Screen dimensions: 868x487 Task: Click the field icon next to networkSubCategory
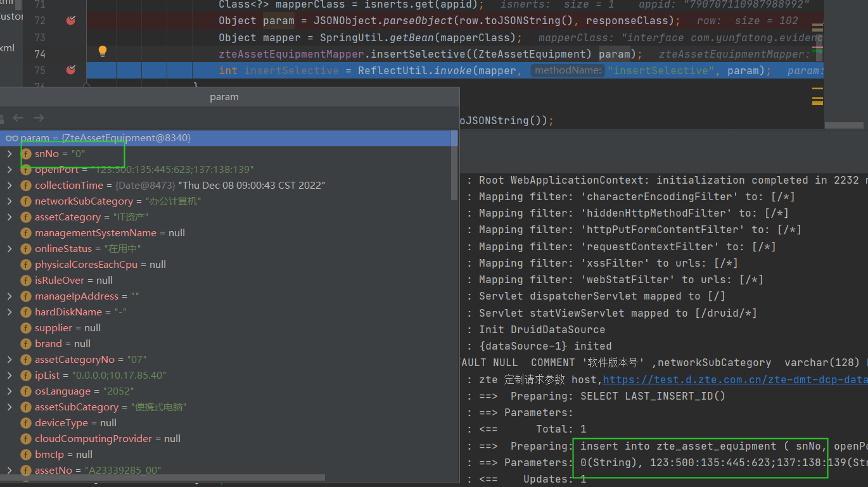coord(26,201)
